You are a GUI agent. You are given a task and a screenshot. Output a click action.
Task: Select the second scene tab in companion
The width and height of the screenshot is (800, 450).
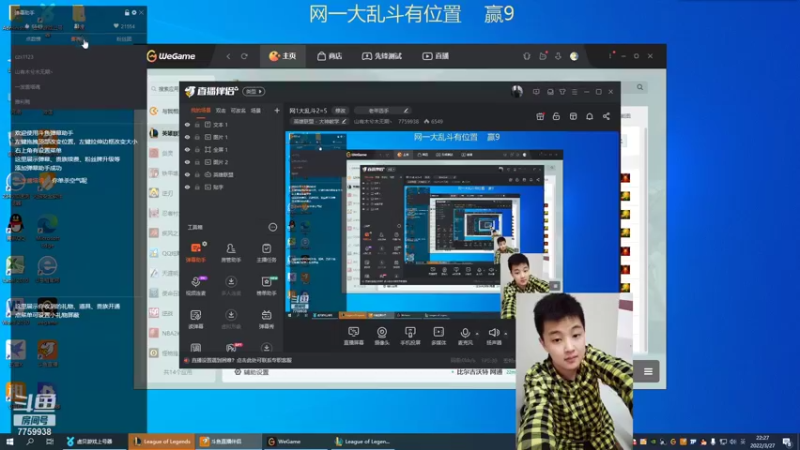pos(220,110)
